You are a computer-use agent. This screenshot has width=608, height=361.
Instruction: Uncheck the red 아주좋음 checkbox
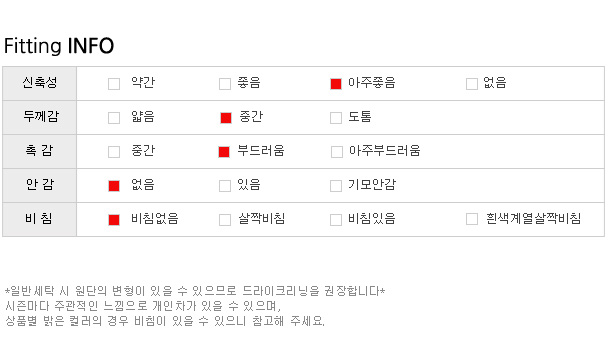point(336,84)
